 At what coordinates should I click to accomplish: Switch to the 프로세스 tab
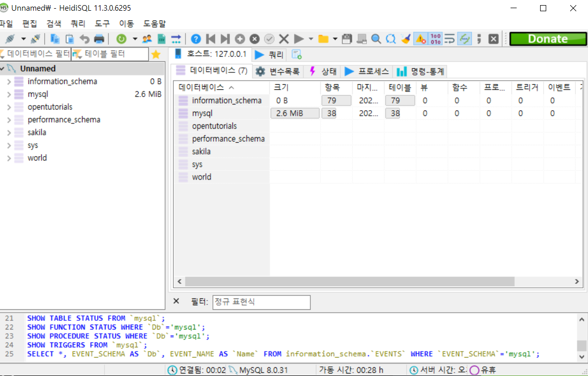point(367,71)
